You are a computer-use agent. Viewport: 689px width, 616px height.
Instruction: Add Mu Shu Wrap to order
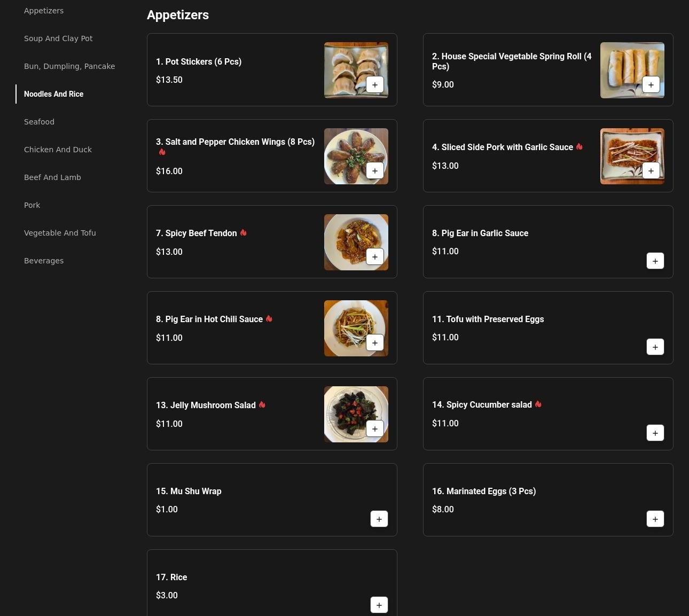(x=379, y=519)
